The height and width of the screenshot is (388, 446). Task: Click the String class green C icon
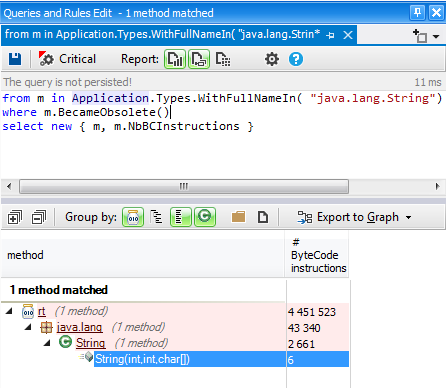tap(65, 342)
